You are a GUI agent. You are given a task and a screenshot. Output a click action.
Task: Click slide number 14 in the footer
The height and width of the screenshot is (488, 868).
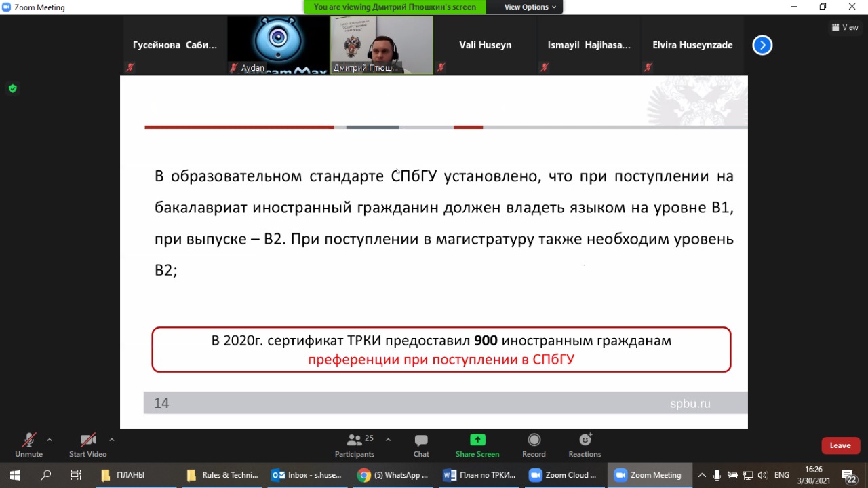click(x=161, y=403)
